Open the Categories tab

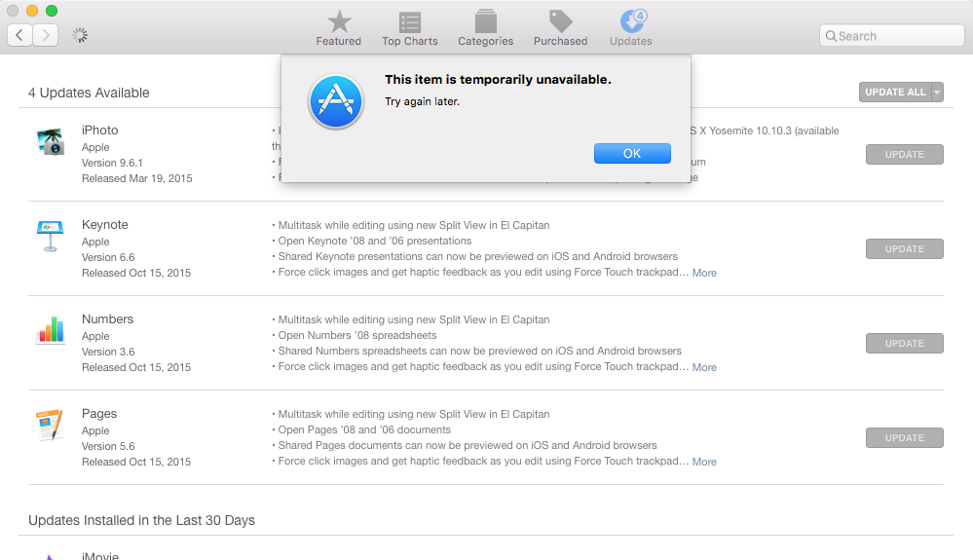click(x=485, y=28)
